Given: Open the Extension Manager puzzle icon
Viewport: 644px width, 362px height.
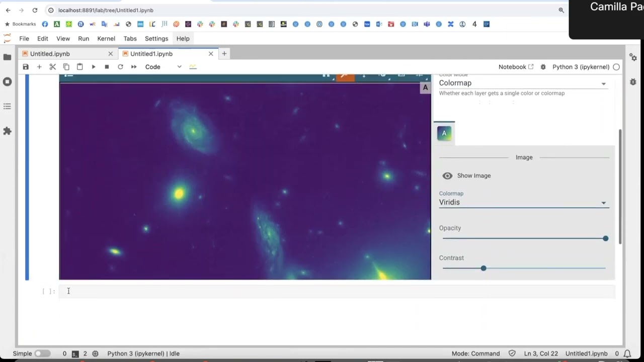Looking at the screenshot, I should [x=7, y=131].
